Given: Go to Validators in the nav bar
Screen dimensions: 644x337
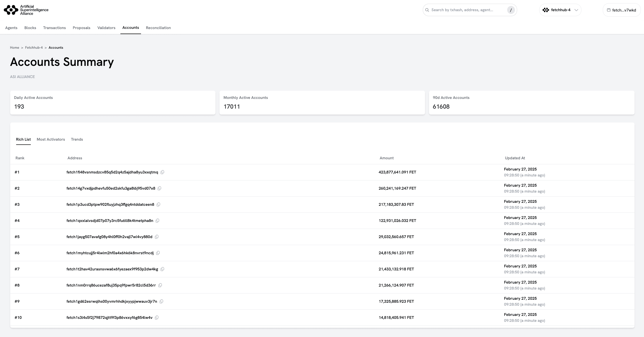Looking at the screenshot, I should tap(106, 28).
